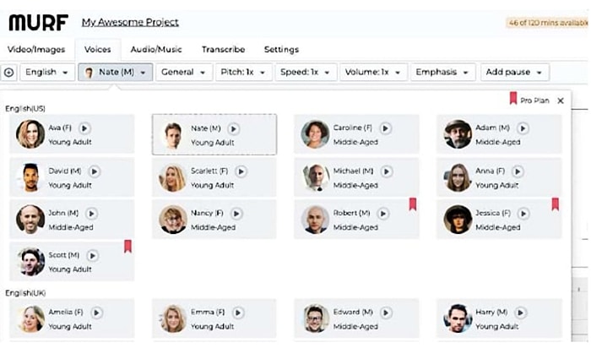Open the My Awesome Project title link
Screen dimensions: 591x364
130,22
